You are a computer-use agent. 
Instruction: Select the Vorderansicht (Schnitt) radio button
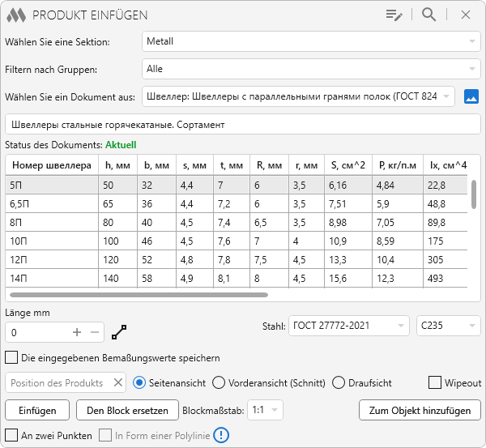pyautogui.click(x=219, y=382)
